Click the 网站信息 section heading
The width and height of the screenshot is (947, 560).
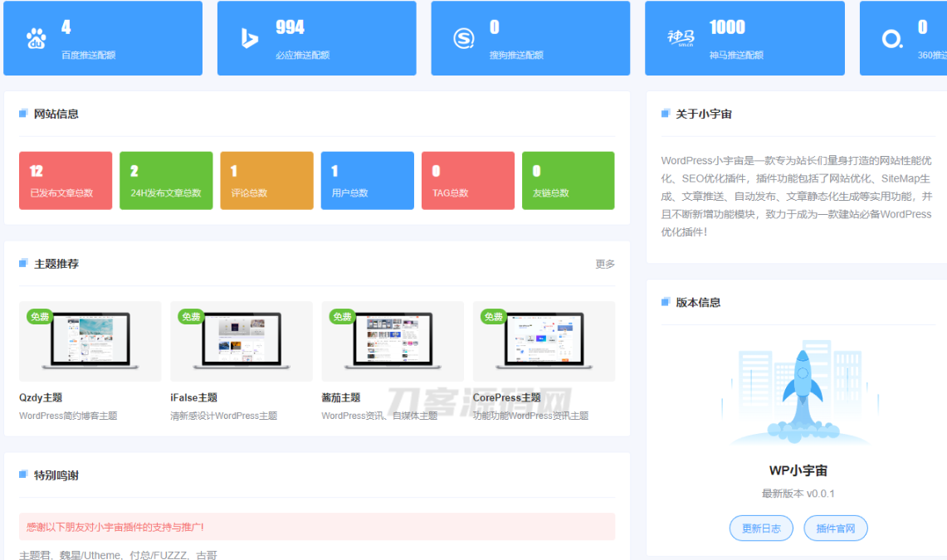pyautogui.click(x=56, y=114)
